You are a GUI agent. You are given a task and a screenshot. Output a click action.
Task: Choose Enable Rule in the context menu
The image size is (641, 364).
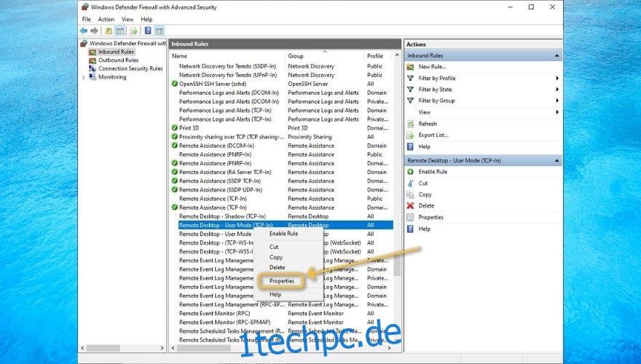tap(283, 234)
